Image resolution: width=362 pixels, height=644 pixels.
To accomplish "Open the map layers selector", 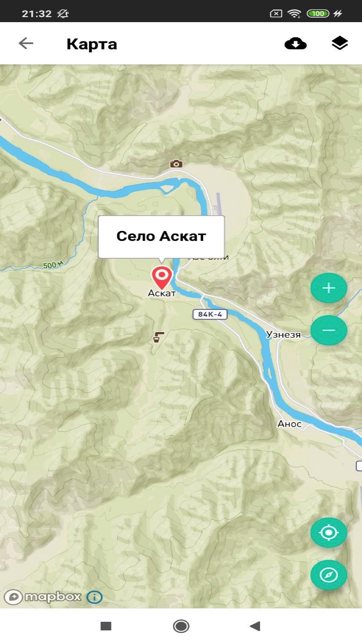I will 340,44.
